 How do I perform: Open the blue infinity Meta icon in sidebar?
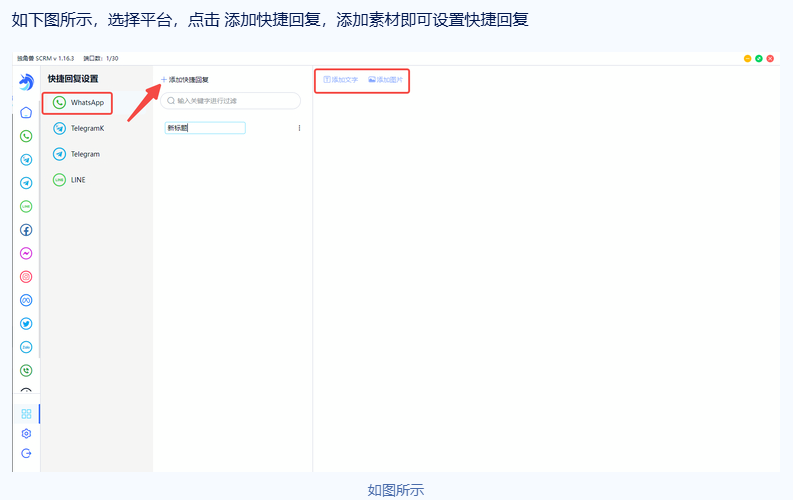[26, 300]
